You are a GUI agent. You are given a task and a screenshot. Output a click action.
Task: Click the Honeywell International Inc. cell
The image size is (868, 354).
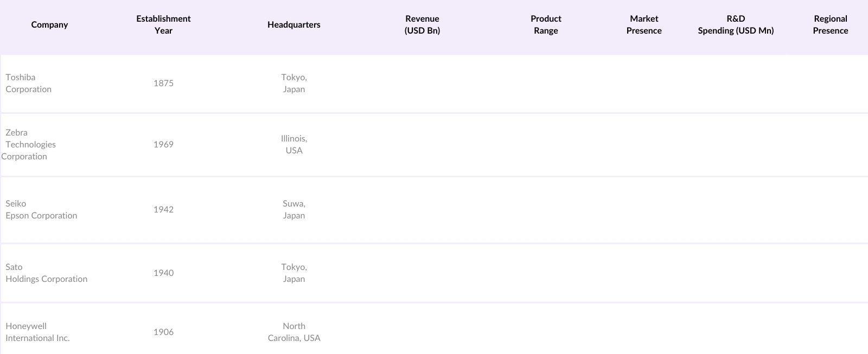37,332
